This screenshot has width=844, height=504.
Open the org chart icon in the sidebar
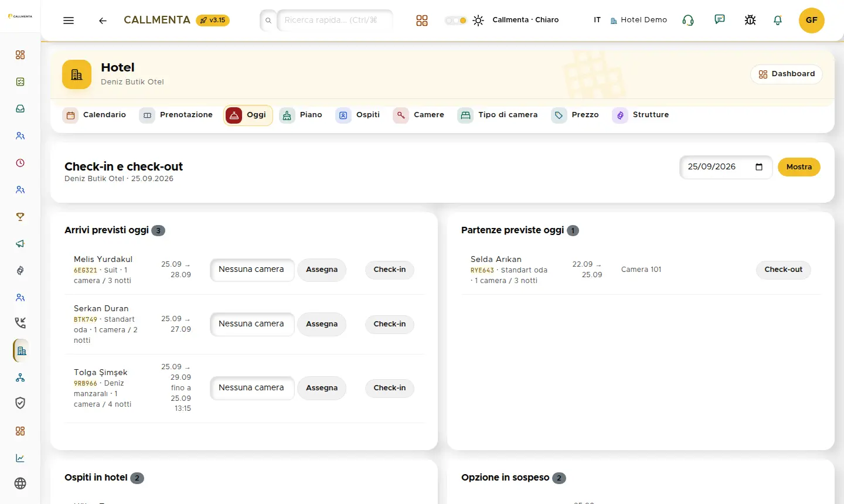pyautogui.click(x=21, y=377)
